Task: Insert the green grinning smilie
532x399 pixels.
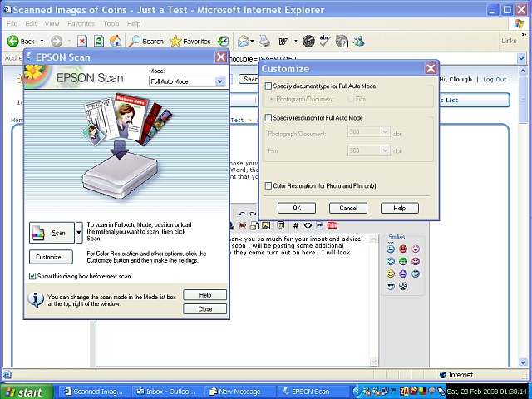Action: pyautogui.click(x=403, y=261)
